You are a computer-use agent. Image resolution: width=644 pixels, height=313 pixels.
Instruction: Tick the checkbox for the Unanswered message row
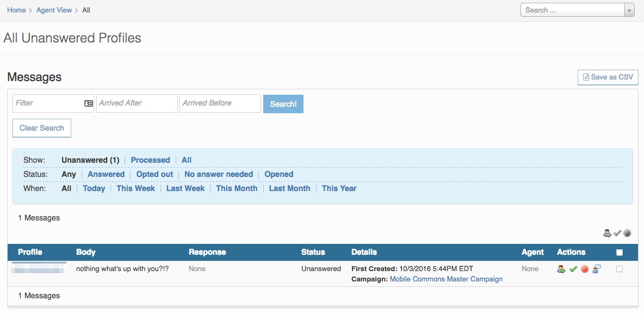(x=620, y=269)
